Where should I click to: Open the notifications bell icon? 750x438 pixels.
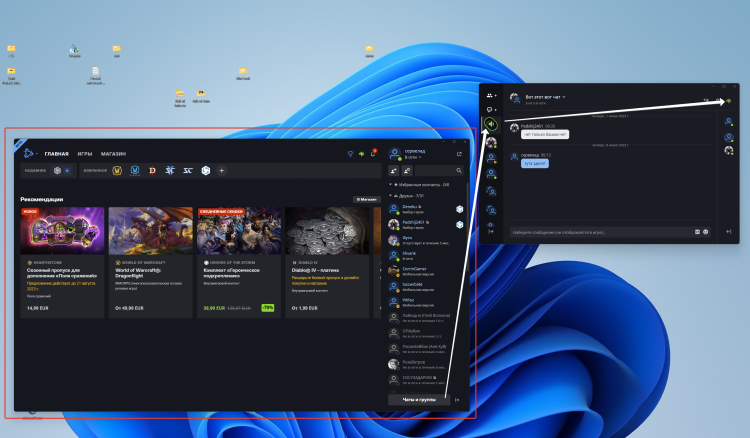tap(374, 153)
